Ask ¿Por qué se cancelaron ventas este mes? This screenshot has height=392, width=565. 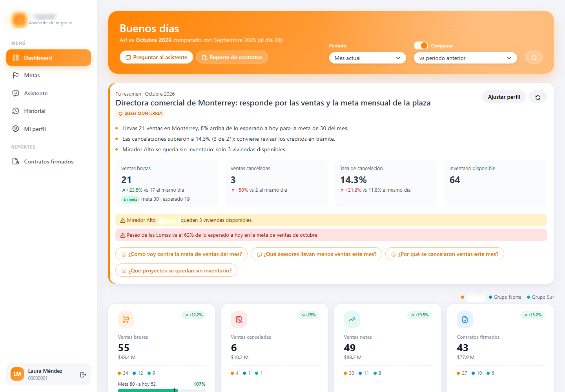click(445, 254)
